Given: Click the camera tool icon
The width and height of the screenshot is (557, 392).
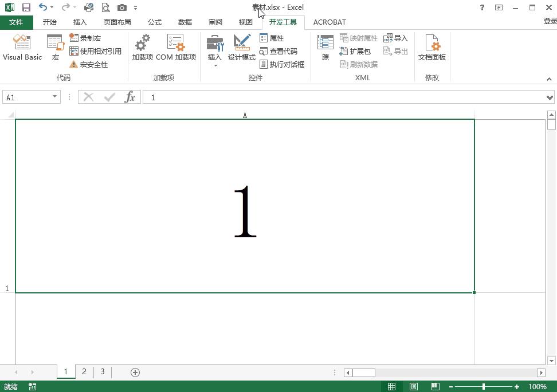Looking at the screenshot, I should pos(122,7).
